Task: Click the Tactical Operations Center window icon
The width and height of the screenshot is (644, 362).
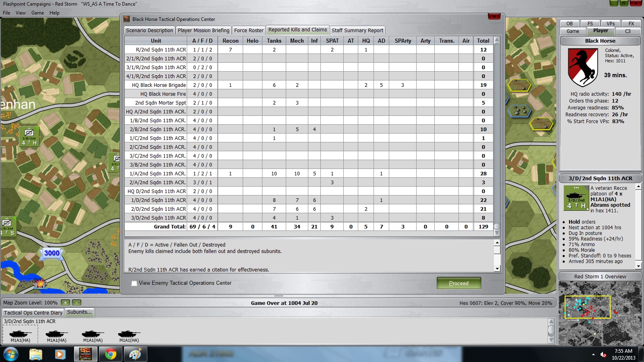Action: 127,19
